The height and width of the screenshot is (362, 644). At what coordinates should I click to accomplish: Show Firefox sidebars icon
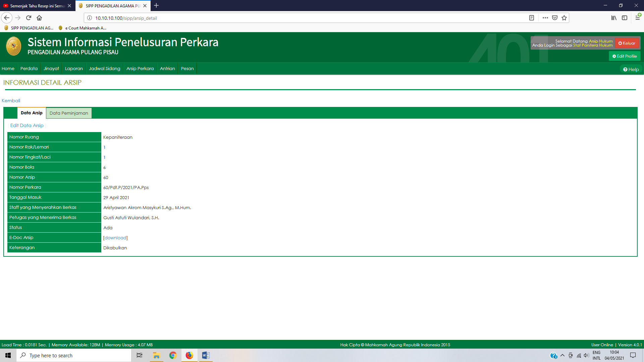625,18
